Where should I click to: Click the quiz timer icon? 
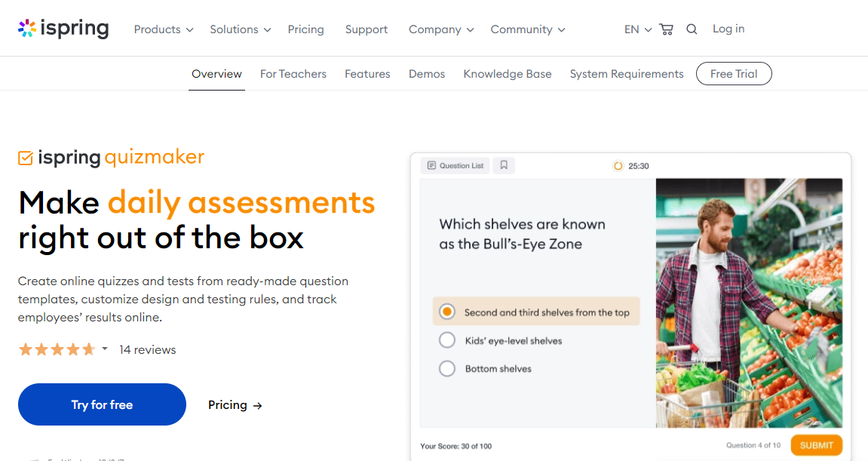tap(618, 166)
